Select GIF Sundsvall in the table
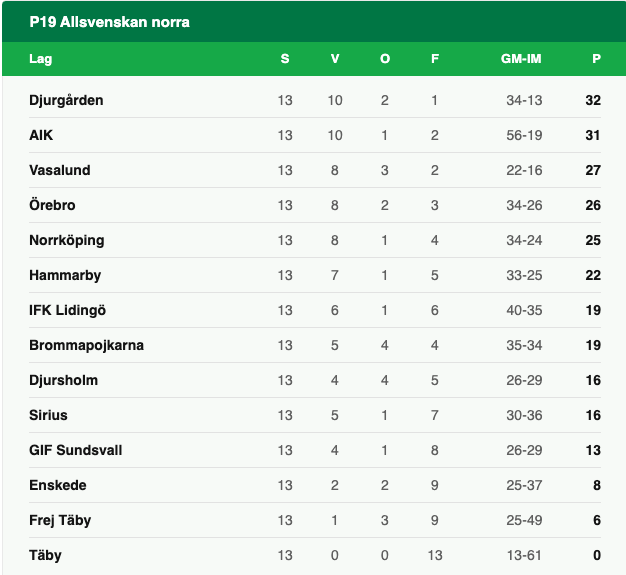Screen dimensions: 626x575 click(x=75, y=450)
